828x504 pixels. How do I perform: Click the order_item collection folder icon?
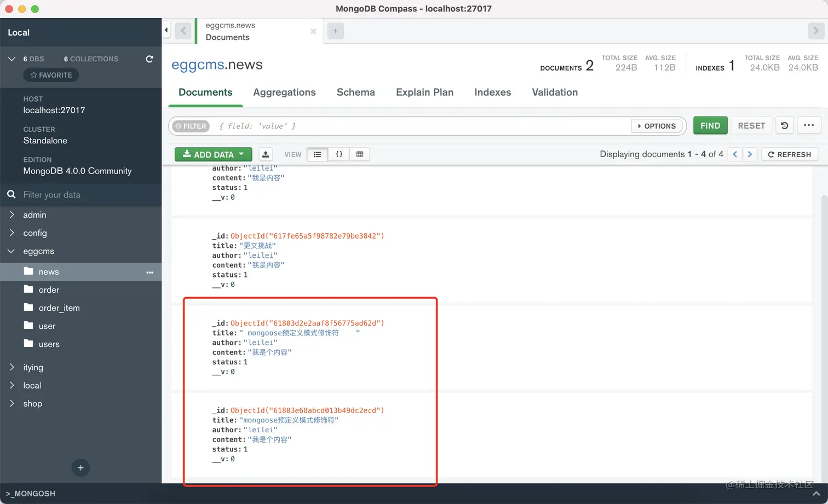tap(29, 307)
